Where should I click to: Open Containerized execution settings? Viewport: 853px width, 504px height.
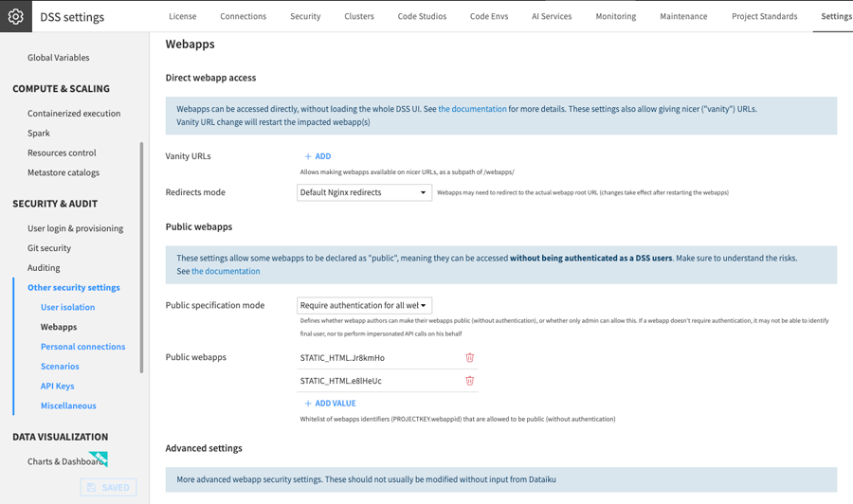coord(74,114)
